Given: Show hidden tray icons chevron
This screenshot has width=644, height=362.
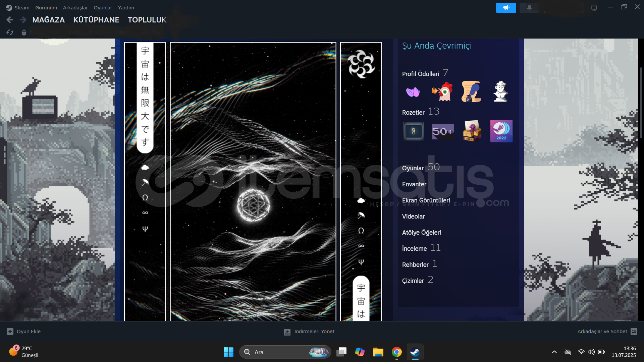Looking at the screenshot, I should pyautogui.click(x=554, y=352).
